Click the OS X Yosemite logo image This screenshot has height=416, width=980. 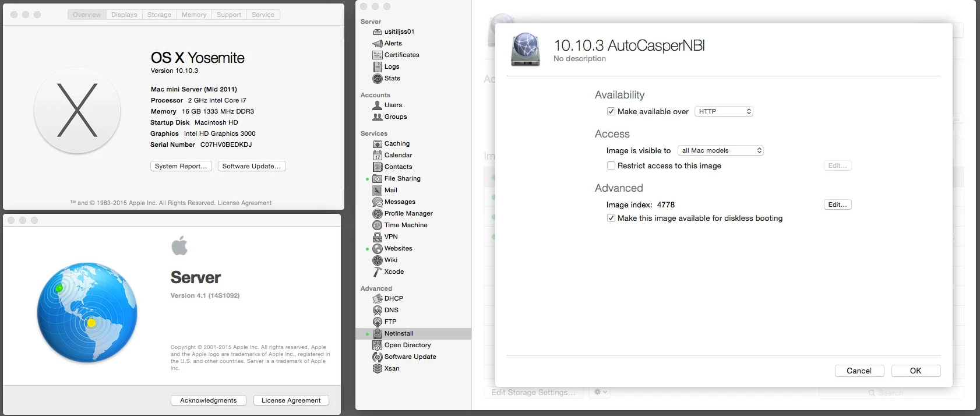77,110
